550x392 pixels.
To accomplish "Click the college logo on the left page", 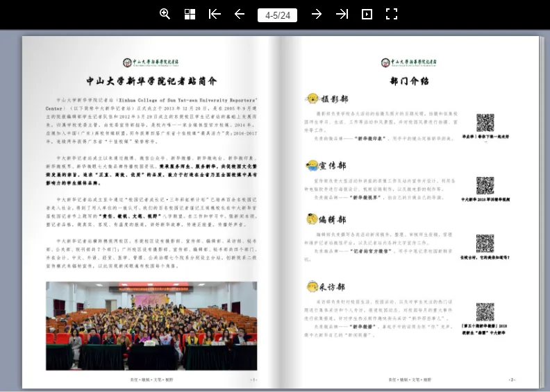I will point(151,62).
